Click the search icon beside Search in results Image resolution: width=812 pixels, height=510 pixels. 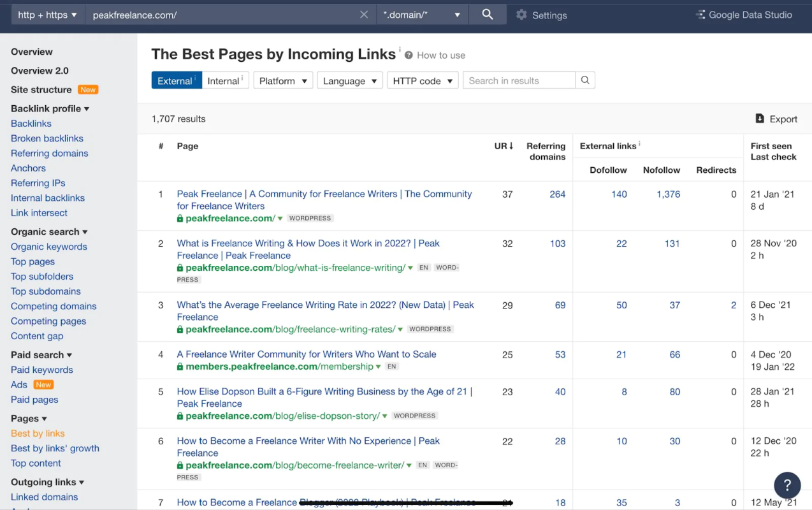point(585,80)
